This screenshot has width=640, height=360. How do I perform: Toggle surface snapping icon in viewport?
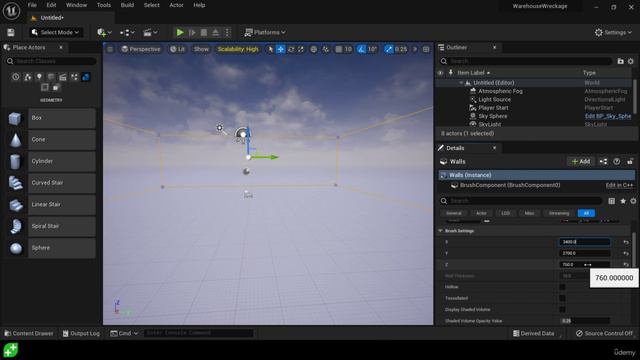coord(325,49)
